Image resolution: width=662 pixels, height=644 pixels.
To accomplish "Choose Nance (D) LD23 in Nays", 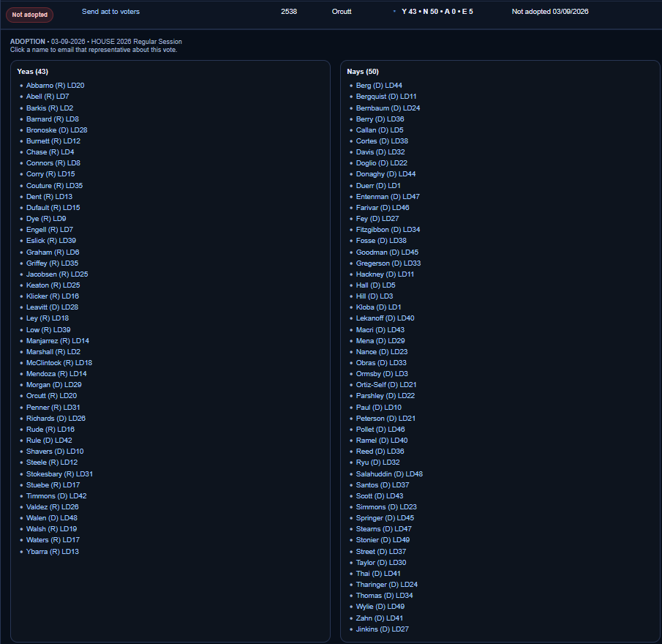I will coord(382,352).
